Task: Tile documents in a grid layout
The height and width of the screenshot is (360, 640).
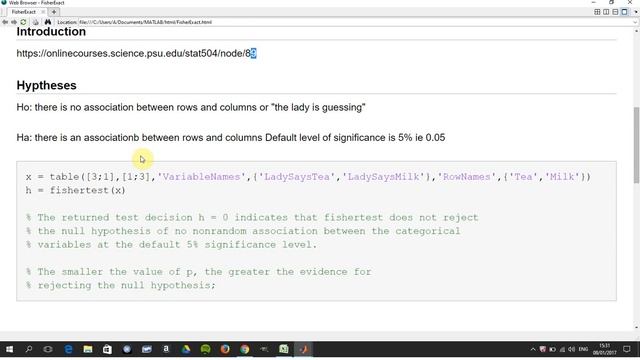Action: [x=597, y=12]
